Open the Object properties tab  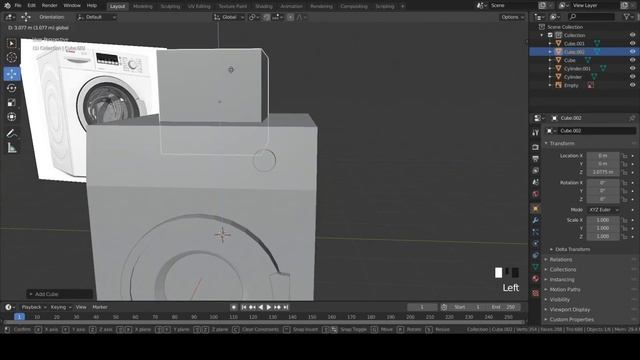(536, 209)
